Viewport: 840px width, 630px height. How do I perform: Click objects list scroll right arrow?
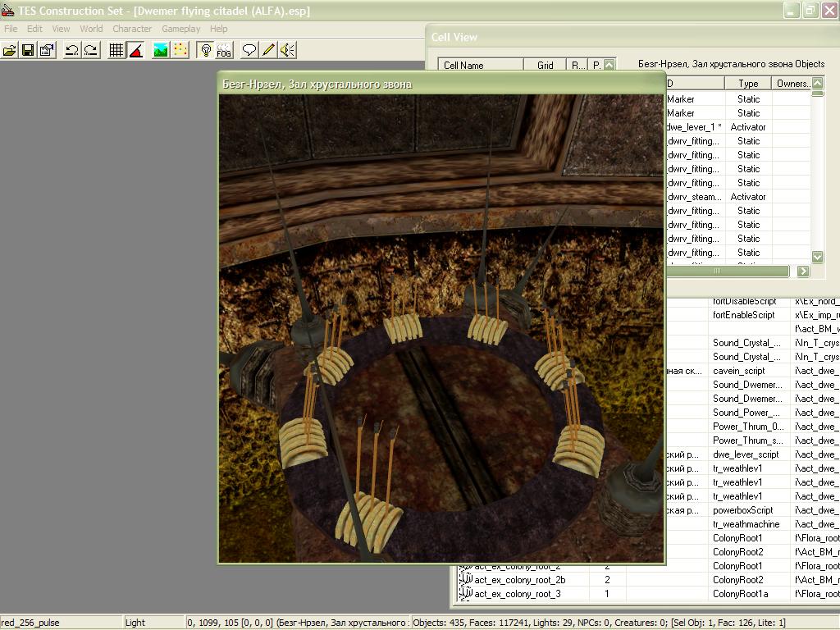point(802,271)
